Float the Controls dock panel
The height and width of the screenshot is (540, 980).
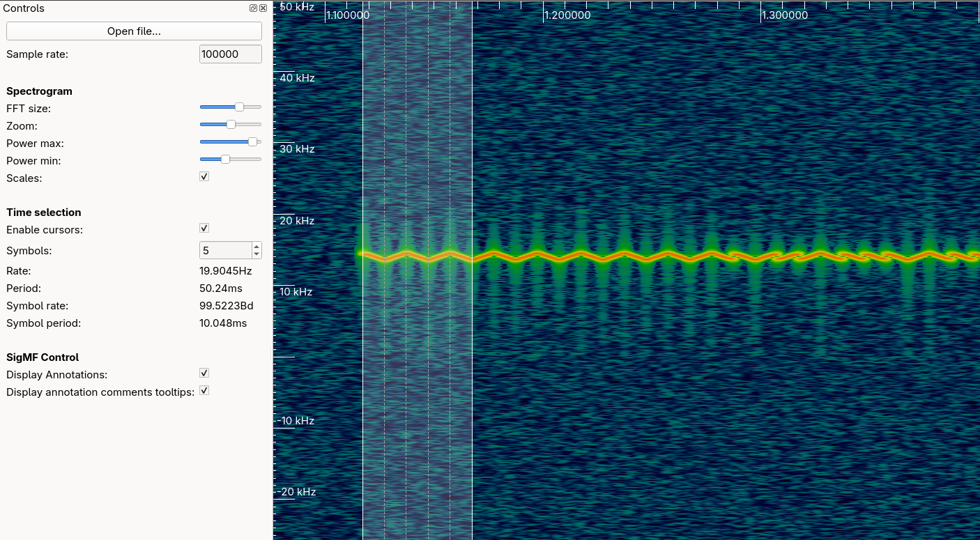coord(254,8)
